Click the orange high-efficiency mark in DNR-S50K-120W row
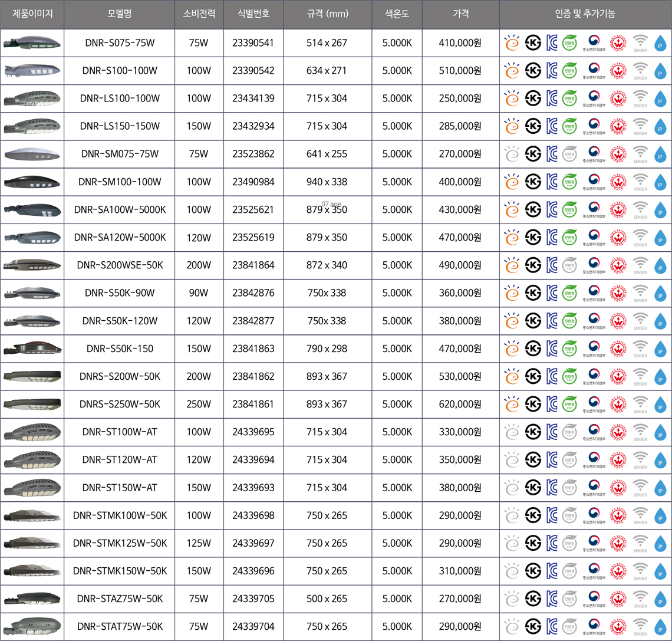672x641 pixels. coord(512,321)
